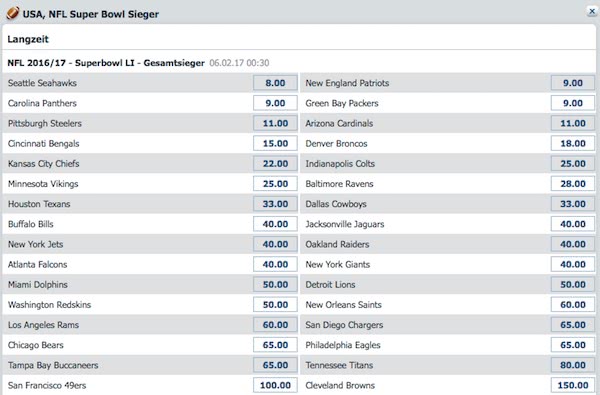Viewport: 600px width, 395px height.
Task: Click the Jacksonville Jaguars team name
Action: pyautogui.click(x=345, y=224)
